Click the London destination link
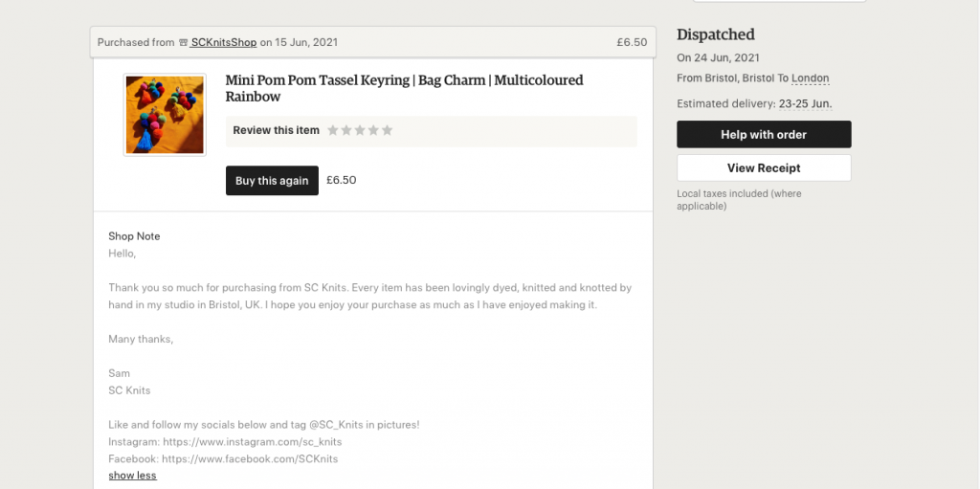Viewport: 980px width, 489px height. pos(810,78)
